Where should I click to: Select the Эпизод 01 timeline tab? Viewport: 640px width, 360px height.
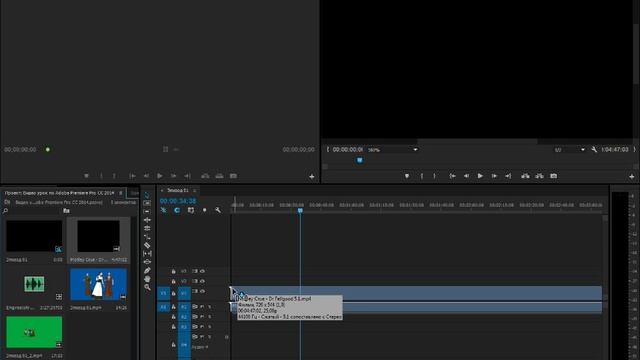click(x=178, y=191)
